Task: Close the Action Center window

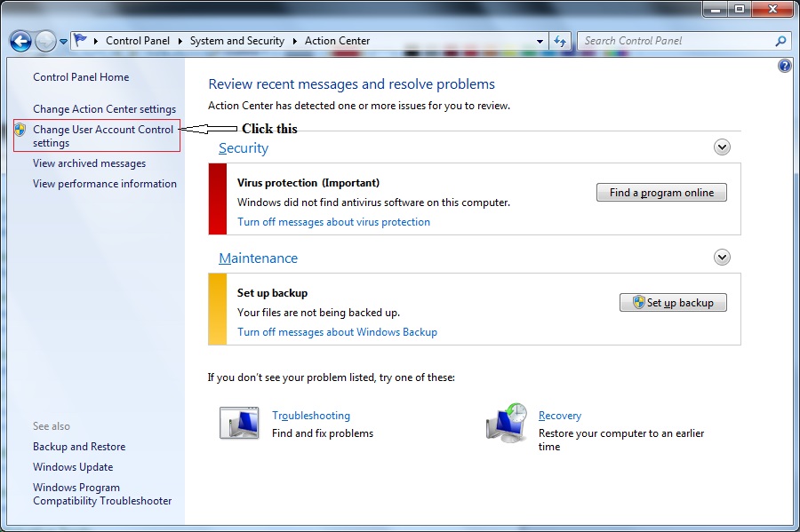Action: point(772,9)
